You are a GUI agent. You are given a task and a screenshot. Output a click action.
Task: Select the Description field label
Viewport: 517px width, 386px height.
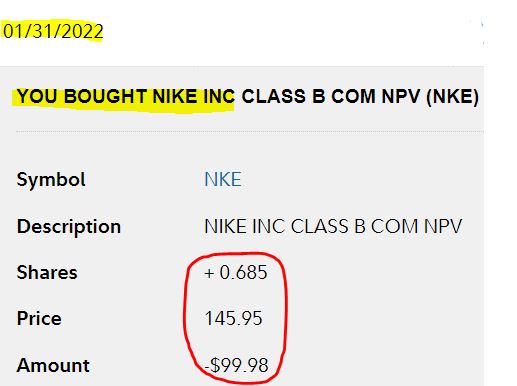[x=69, y=227]
